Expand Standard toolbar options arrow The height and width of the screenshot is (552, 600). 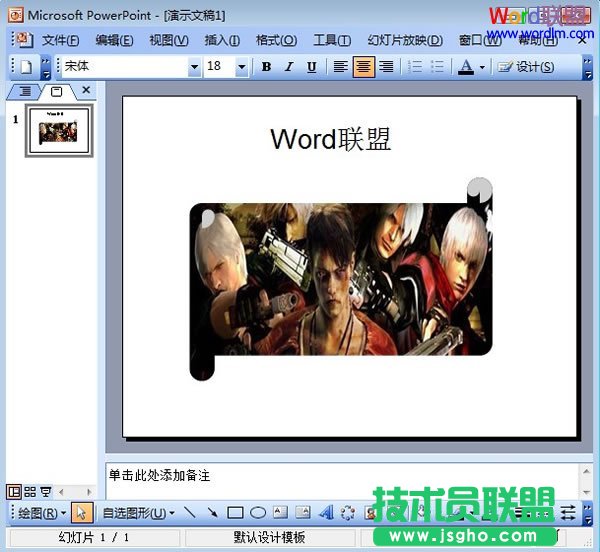[46, 68]
